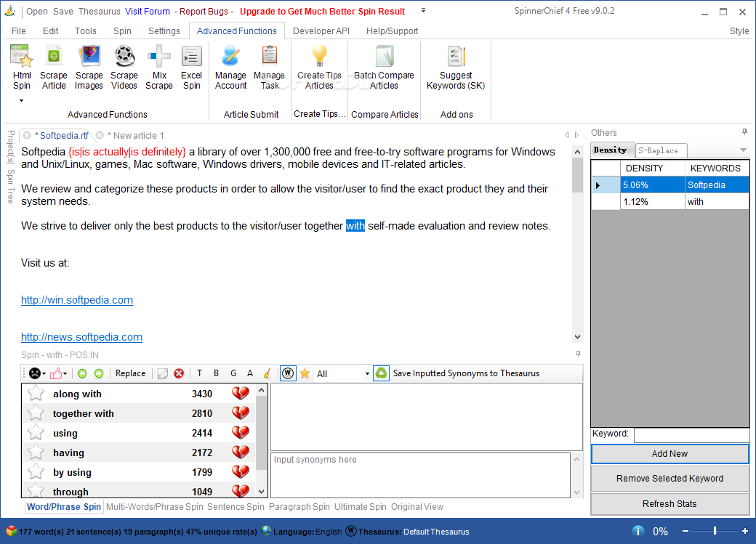Open Batch Compare Articles

click(384, 68)
